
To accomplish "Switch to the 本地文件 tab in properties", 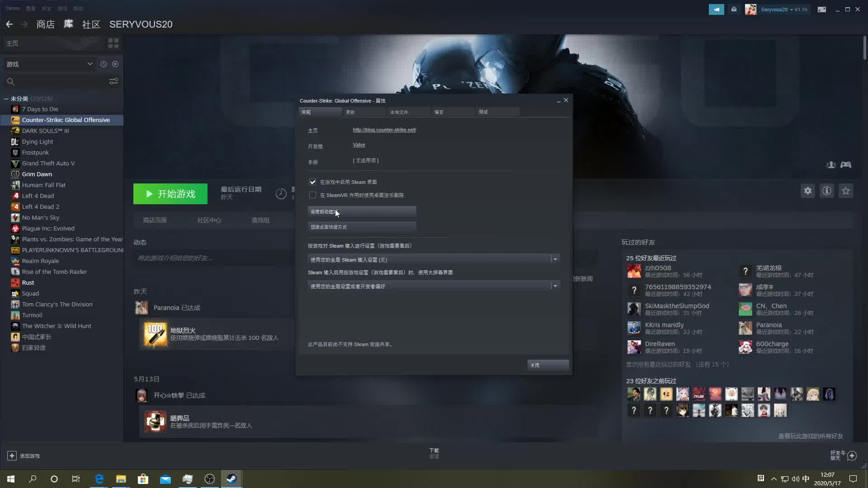I will pyautogui.click(x=399, y=112).
